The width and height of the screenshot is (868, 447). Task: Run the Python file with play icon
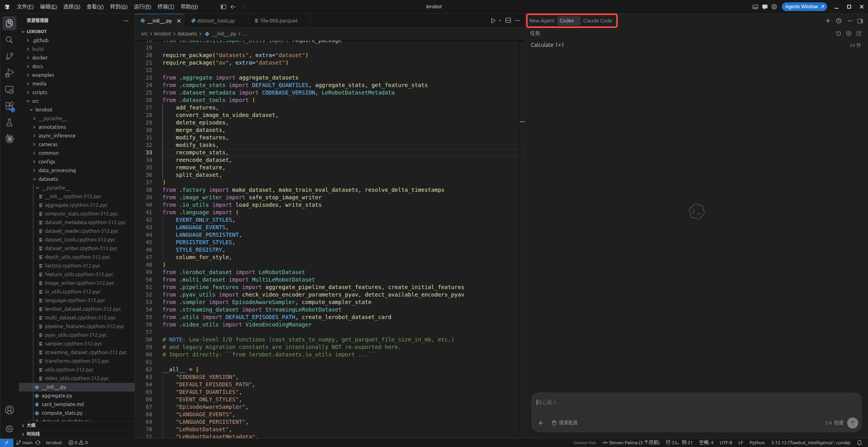coord(493,20)
